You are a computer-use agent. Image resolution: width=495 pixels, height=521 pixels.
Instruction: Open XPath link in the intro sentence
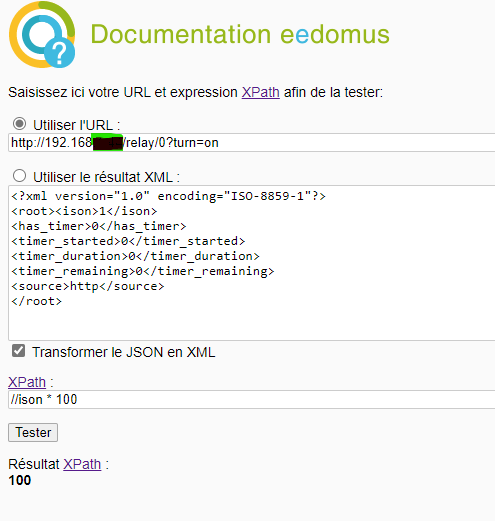(x=261, y=92)
